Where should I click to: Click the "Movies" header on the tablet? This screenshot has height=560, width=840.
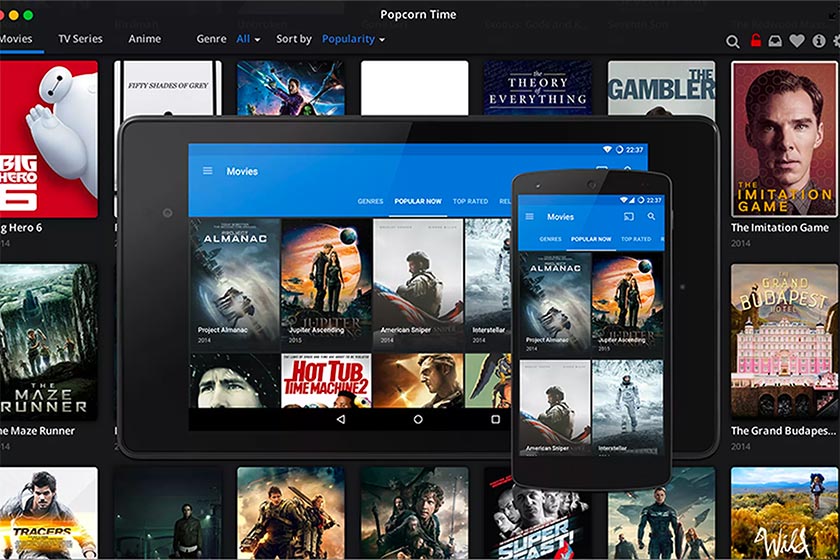pos(242,171)
